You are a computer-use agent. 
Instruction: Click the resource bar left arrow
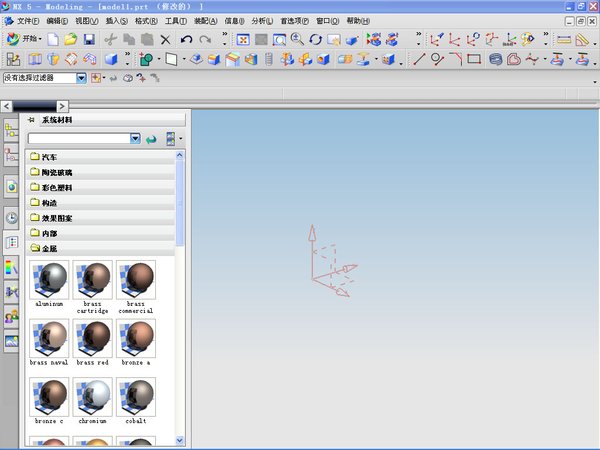pyautogui.click(x=7, y=106)
